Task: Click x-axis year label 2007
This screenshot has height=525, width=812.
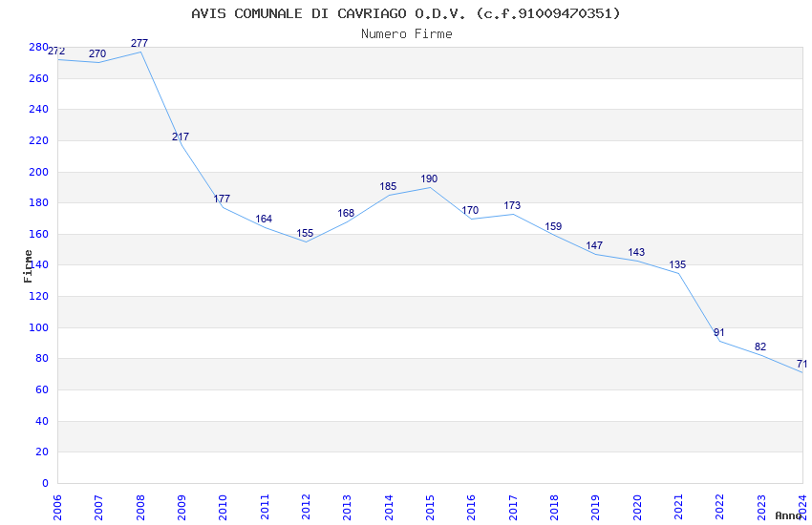Action: [98, 508]
